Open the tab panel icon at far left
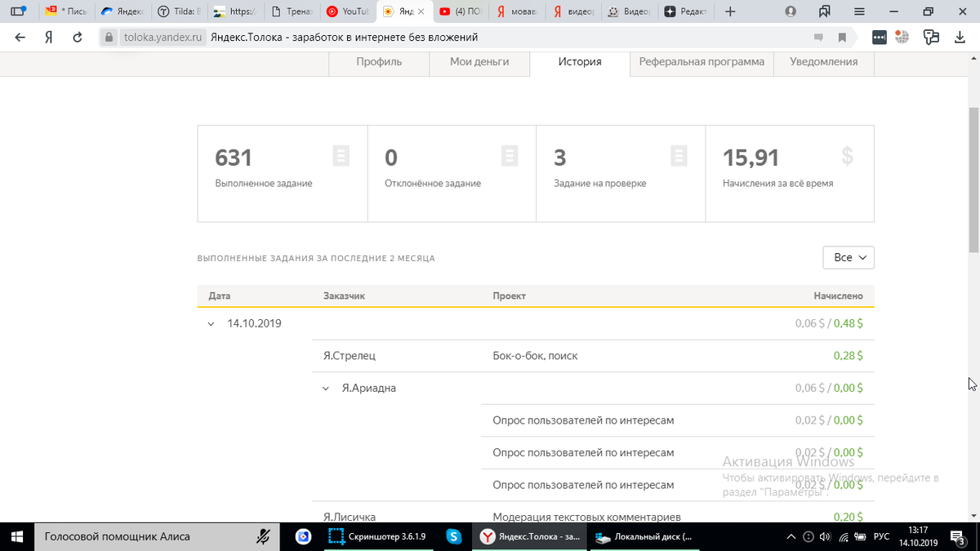980x551 pixels. point(17,11)
